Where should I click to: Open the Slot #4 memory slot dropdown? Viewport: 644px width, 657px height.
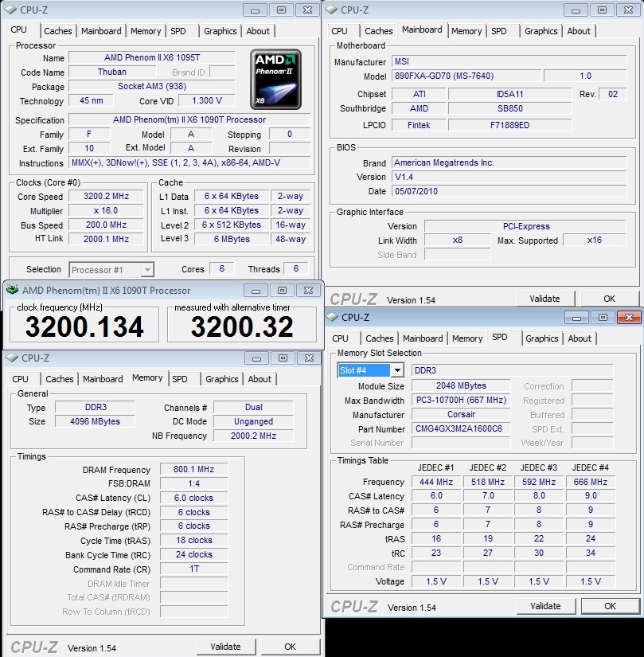click(x=396, y=370)
